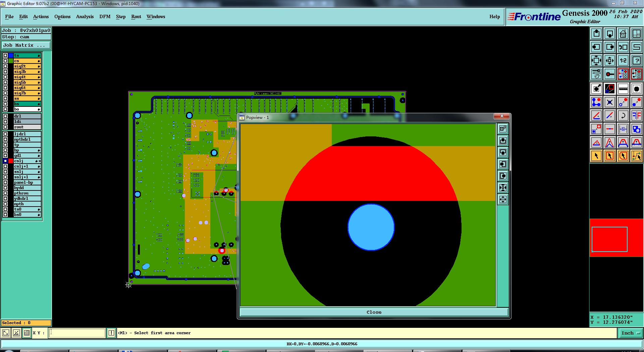The image size is (644, 352).
Task: Toggle the drl layer display checkbox
Action: 5,116
